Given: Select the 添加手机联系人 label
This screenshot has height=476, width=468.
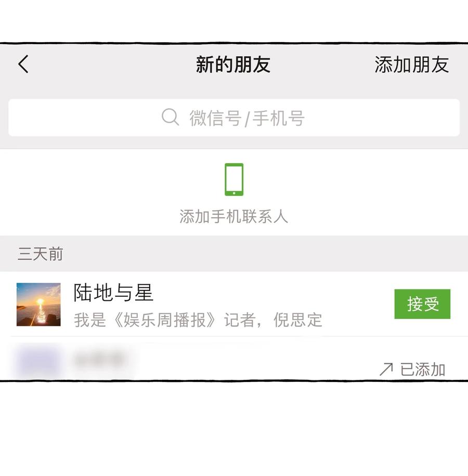Looking at the screenshot, I should [x=233, y=217].
